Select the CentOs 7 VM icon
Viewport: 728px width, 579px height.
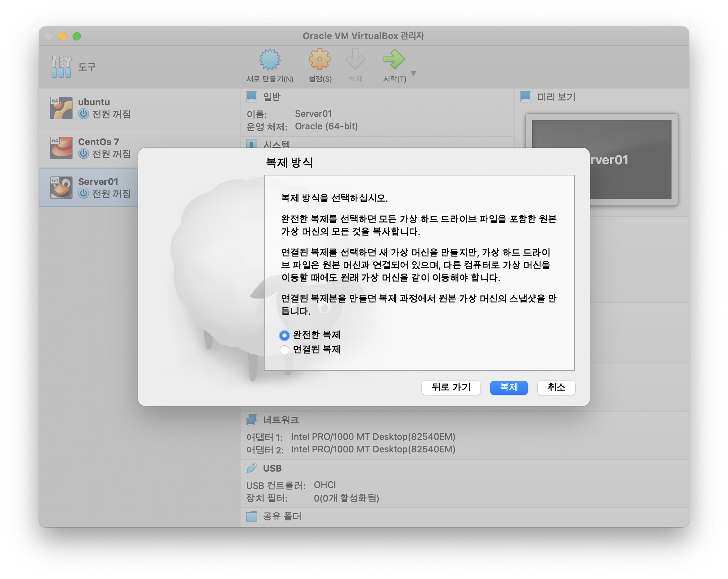61,148
